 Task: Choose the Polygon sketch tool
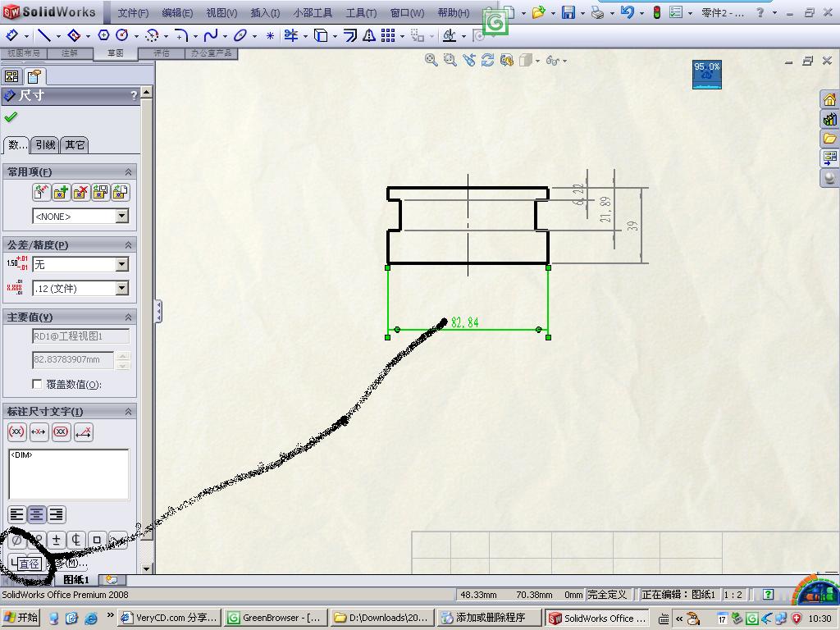point(103,35)
